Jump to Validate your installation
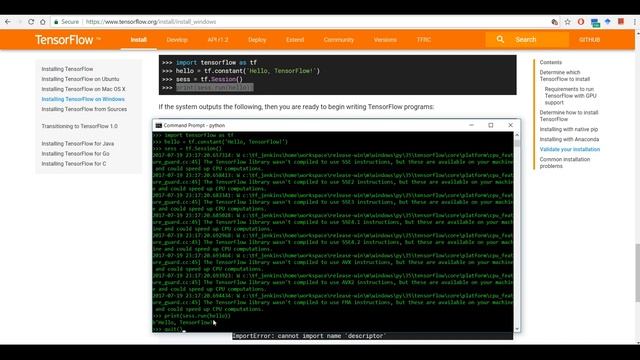The height and width of the screenshot is (360, 640). point(570,149)
